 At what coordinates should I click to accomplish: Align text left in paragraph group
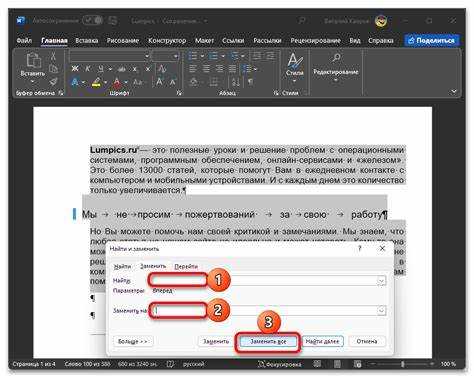[x=193, y=69]
